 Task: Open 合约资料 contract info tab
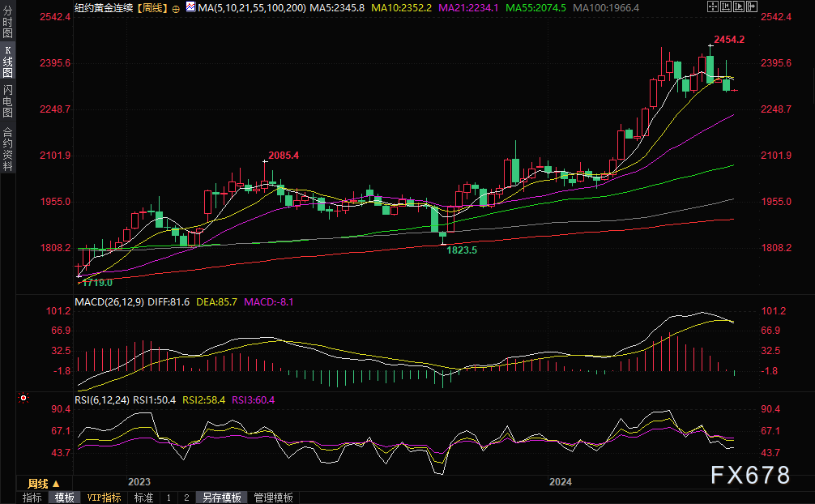[x=7, y=147]
